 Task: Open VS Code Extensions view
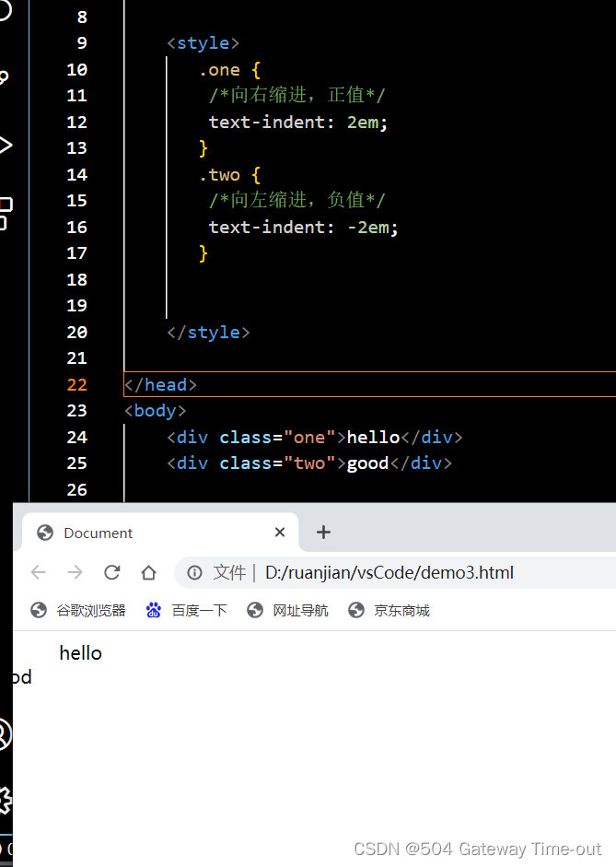[6, 214]
